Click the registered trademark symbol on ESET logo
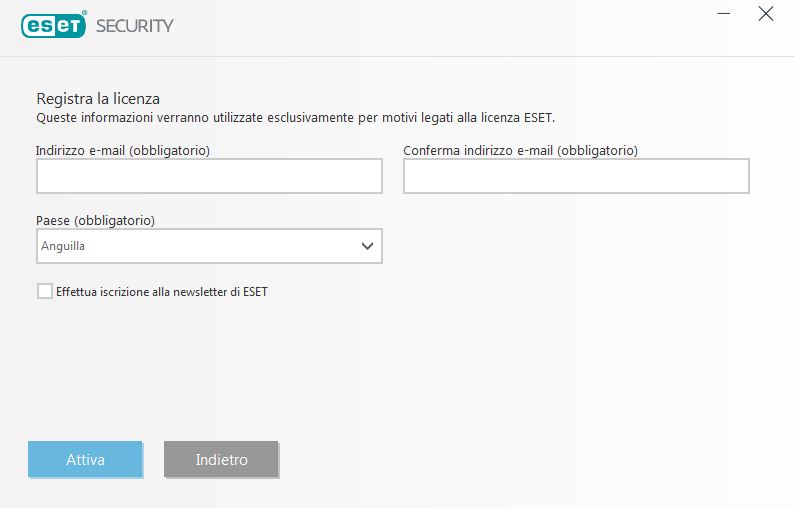This screenshot has height=508, width=794. pos(86,15)
